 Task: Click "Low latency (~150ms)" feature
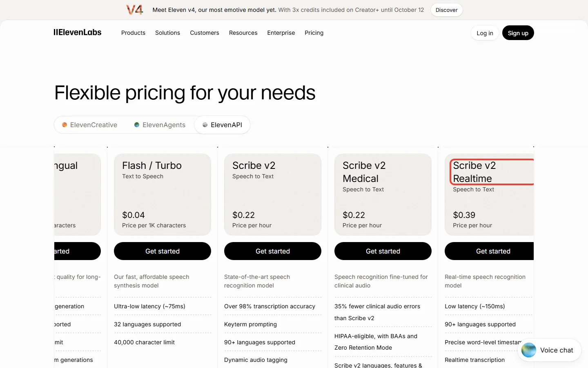point(475,306)
